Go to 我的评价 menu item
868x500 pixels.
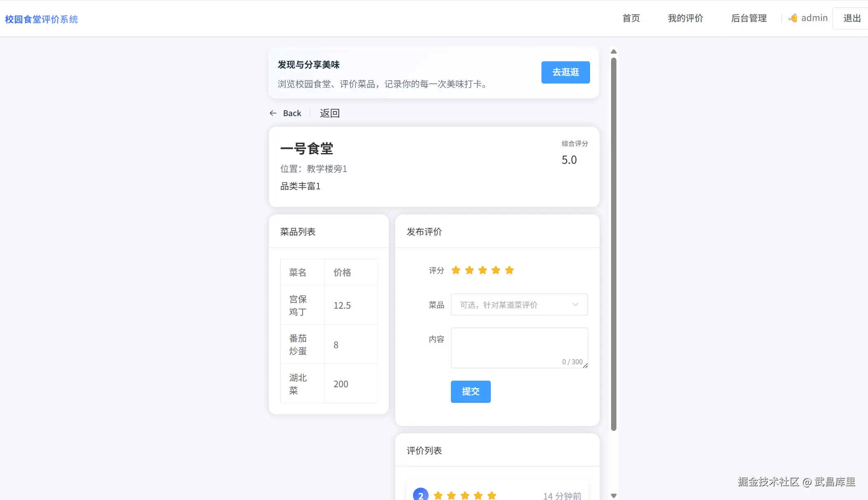point(685,18)
